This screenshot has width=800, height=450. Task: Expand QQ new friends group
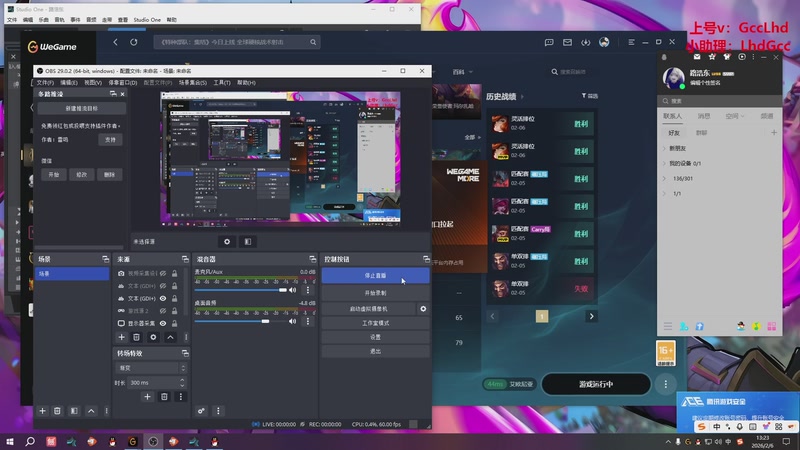(664, 148)
